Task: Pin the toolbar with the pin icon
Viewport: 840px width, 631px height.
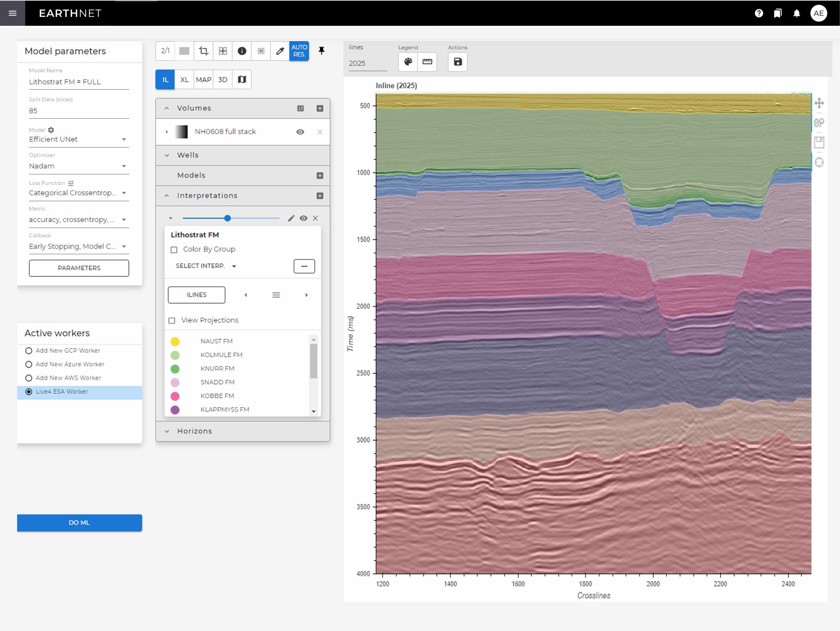Action: (x=321, y=51)
